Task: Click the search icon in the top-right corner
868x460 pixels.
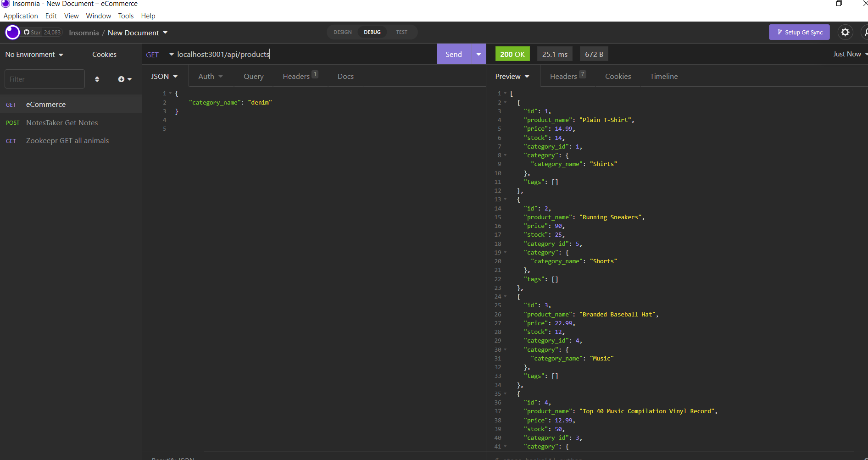Action: (x=865, y=32)
